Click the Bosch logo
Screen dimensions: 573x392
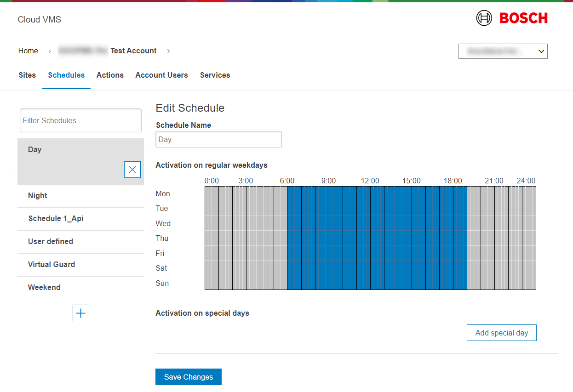pyautogui.click(x=512, y=18)
